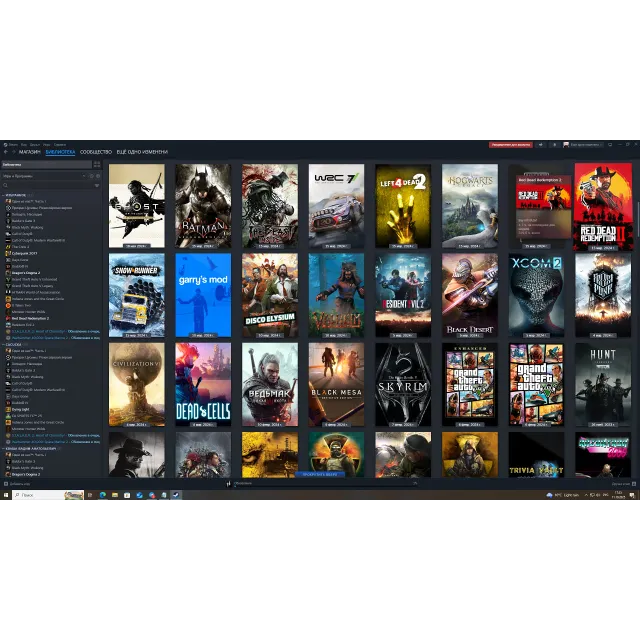
Task: Open the Dead Cells game cover
Action: point(203,384)
